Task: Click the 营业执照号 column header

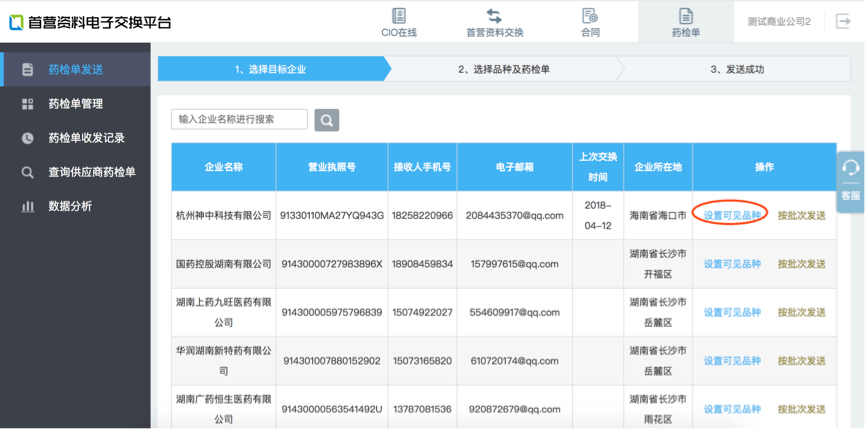Action: [x=332, y=167]
